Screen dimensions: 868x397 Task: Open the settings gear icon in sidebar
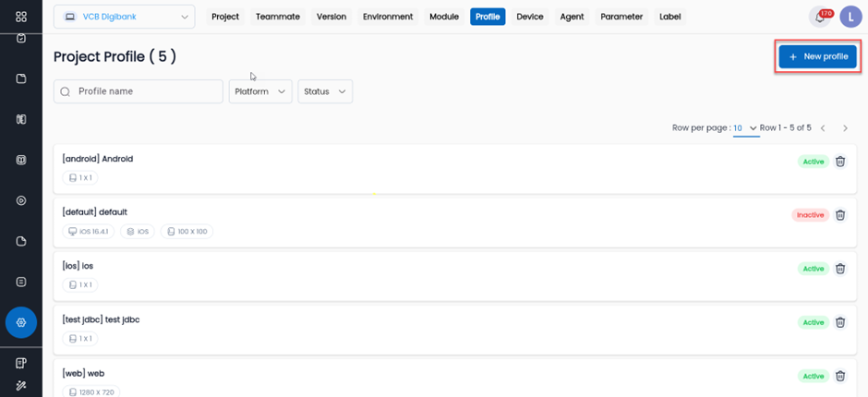(x=21, y=322)
